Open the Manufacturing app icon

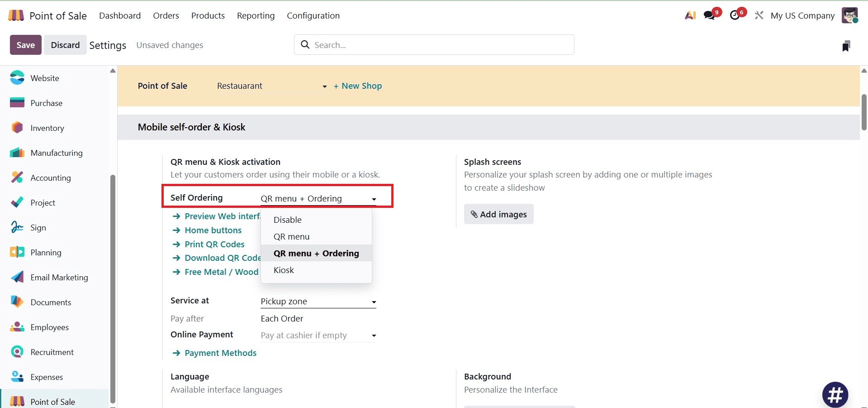click(17, 153)
